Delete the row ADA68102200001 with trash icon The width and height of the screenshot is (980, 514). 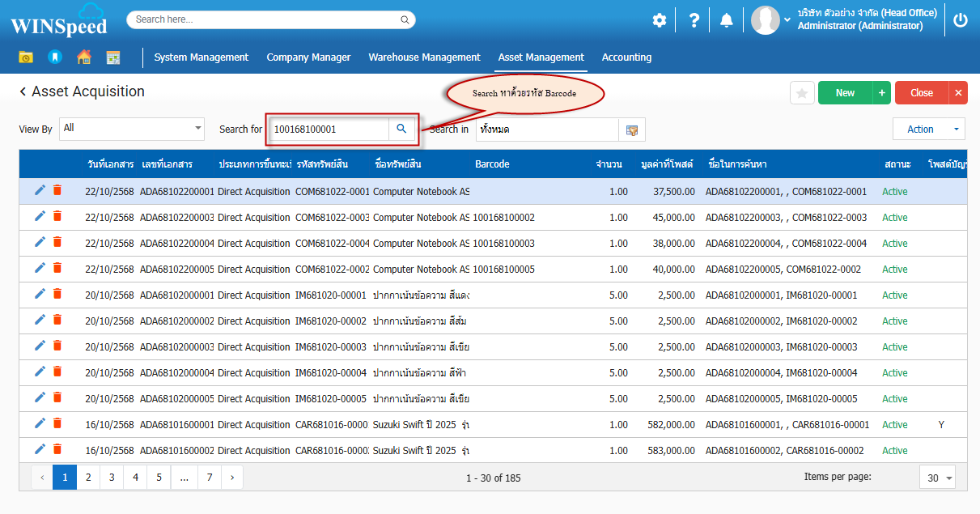coord(57,190)
